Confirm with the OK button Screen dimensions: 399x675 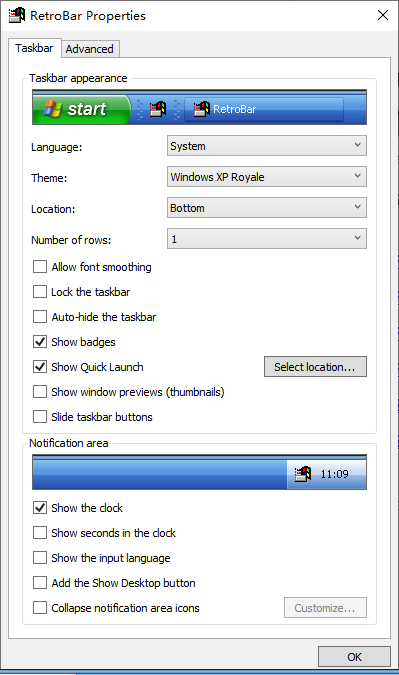(354, 657)
